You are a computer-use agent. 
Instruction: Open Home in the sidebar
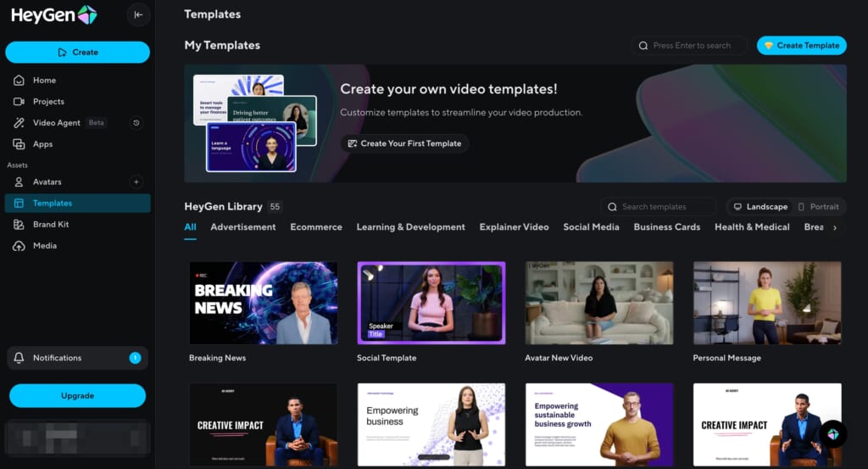(77, 81)
